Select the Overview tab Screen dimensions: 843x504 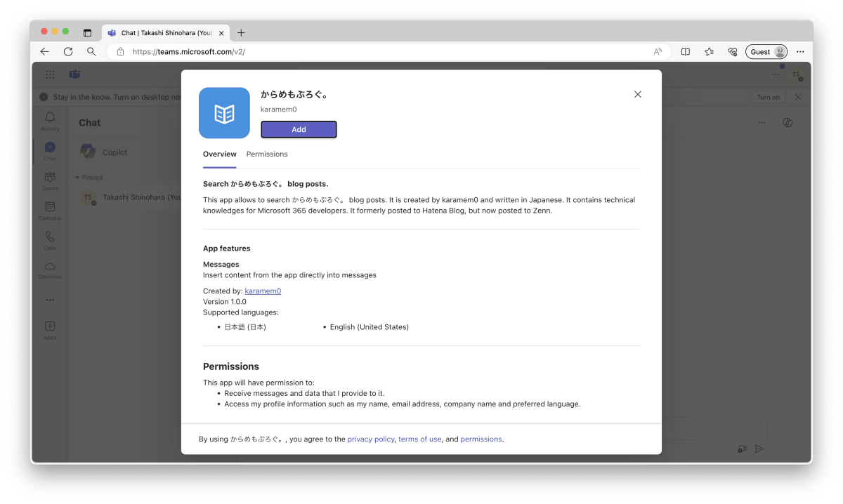click(x=220, y=154)
